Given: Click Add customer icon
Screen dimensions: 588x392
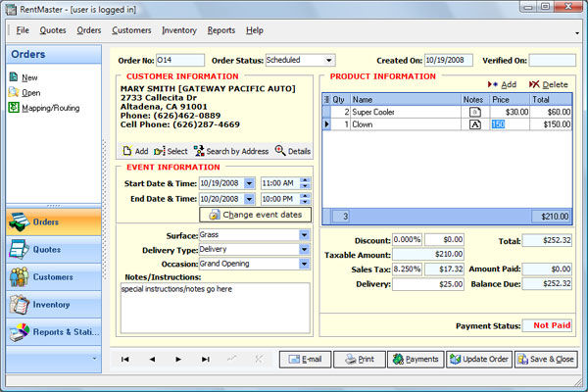Looking at the screenshot, I should point(127,151).
